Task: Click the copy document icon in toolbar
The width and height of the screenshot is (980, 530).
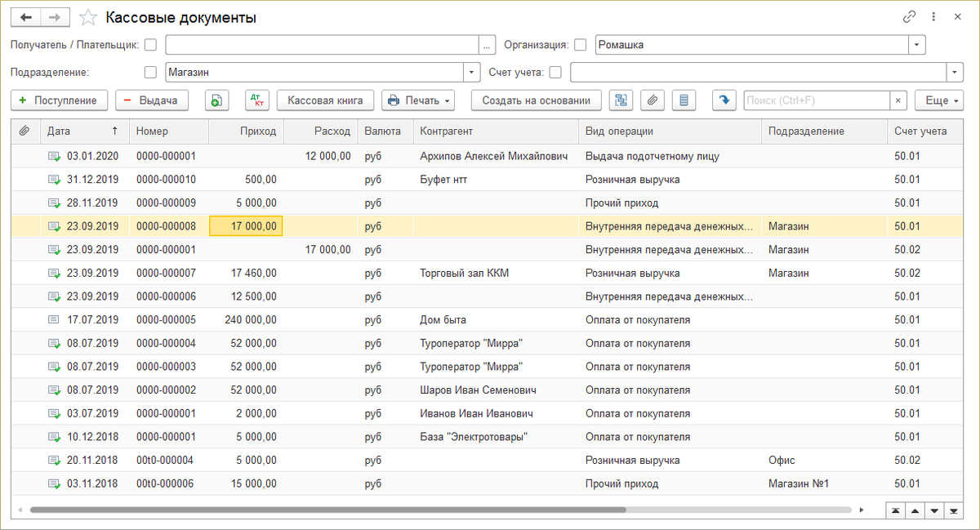Action: (x=216, y=100)
